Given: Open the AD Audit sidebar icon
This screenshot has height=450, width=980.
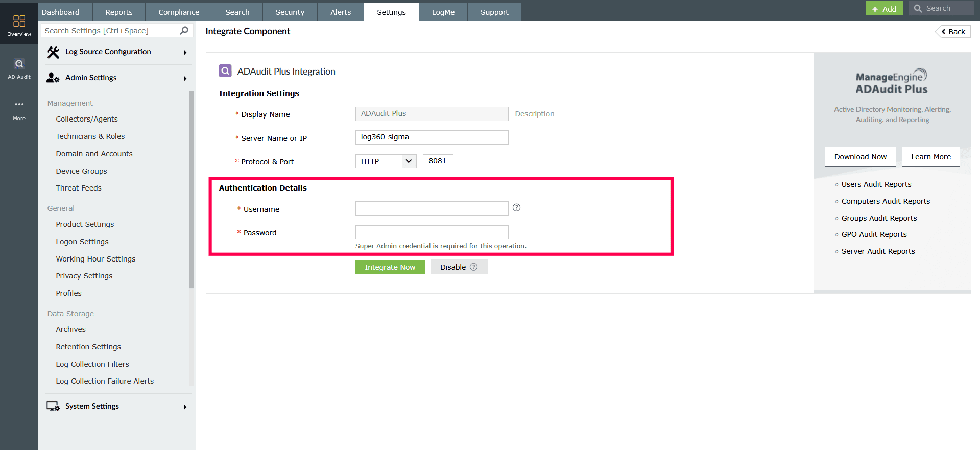Looking at the screenshot, I should pos(19,64).
